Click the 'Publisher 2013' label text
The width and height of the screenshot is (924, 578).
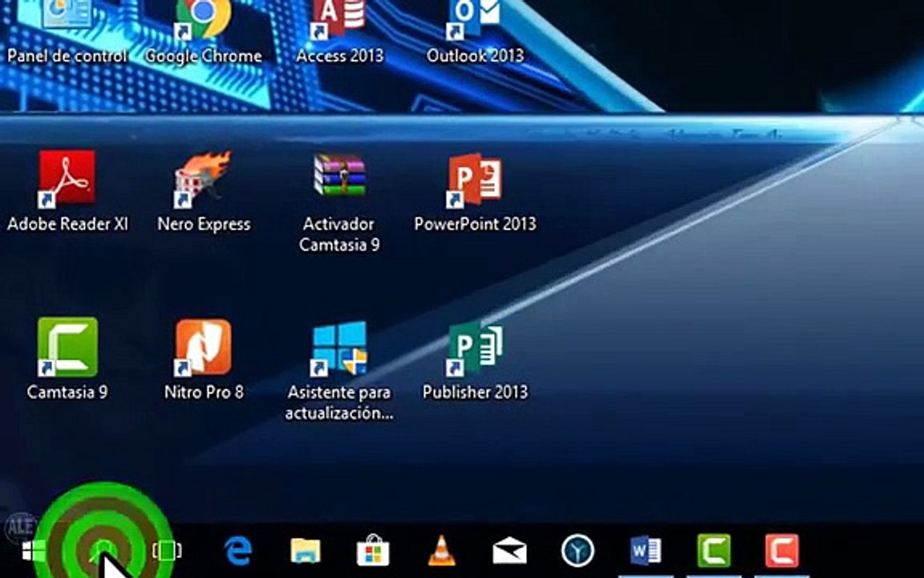(x=475, y=393)
